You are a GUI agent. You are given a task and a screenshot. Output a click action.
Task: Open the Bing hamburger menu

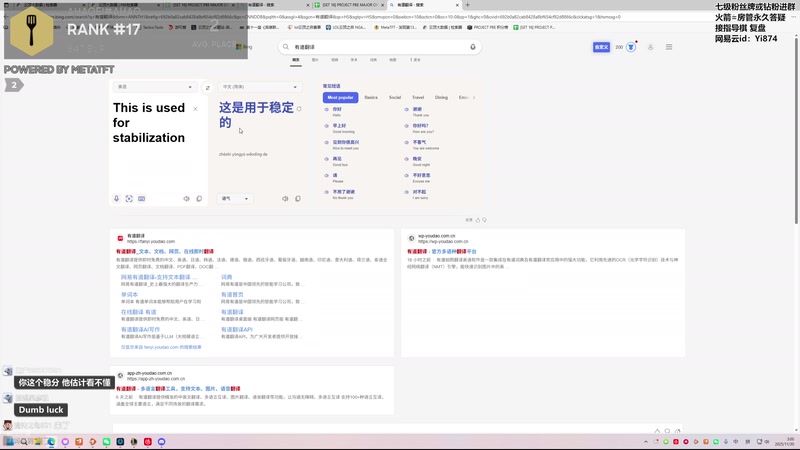tap(669, 47)
